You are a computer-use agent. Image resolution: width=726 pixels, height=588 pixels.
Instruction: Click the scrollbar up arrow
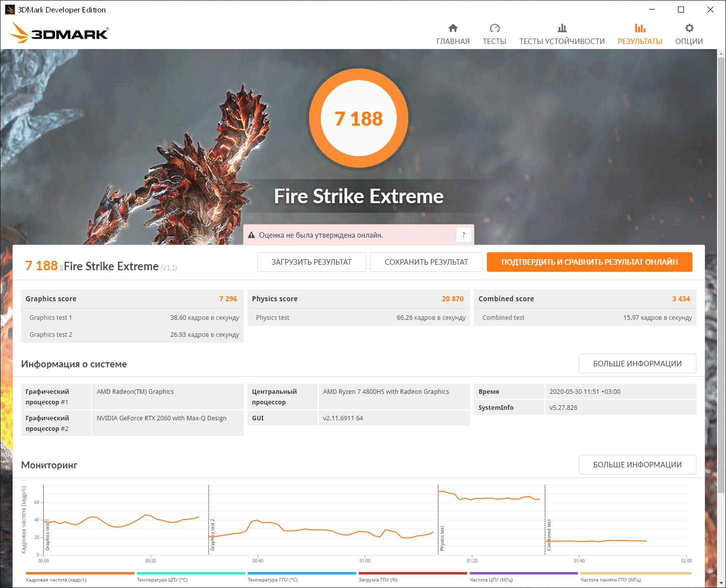tap(721, 53)
